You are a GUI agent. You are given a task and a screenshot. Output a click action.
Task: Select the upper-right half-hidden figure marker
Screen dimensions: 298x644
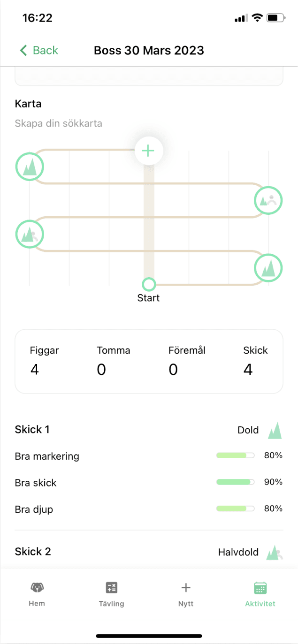pyautogui.click(x=268, y=200)
